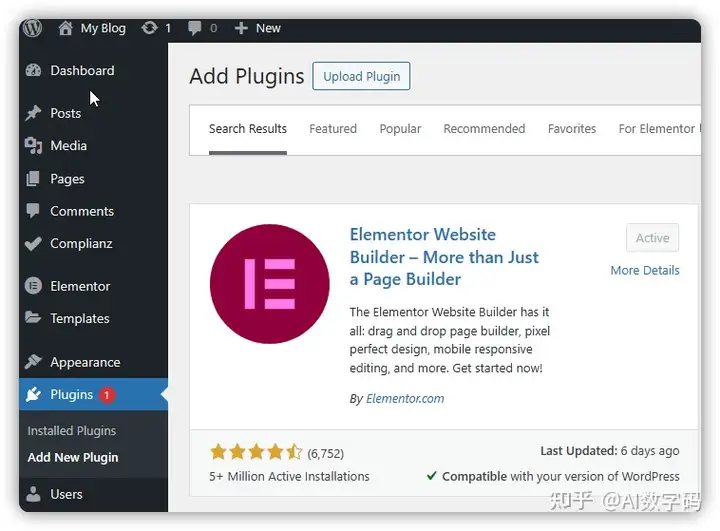Click the Templates folder icon

pyautogui.click(x=33, y=318)
